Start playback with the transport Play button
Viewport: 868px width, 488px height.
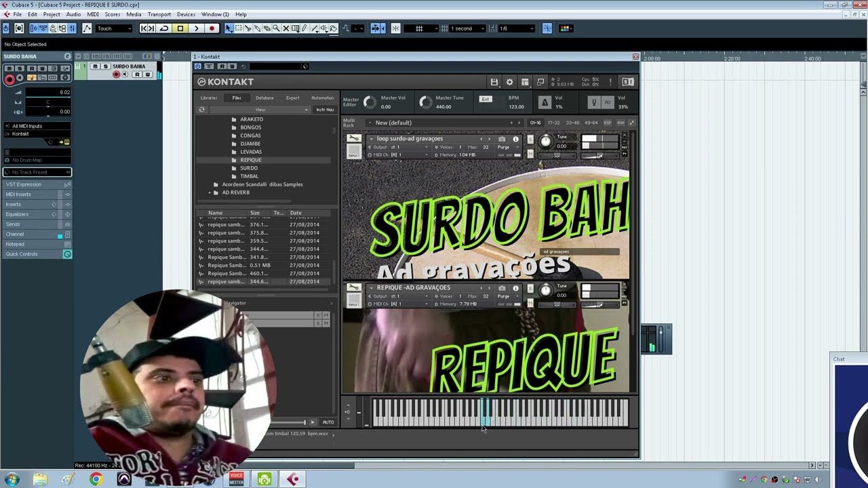click(197, 28)
